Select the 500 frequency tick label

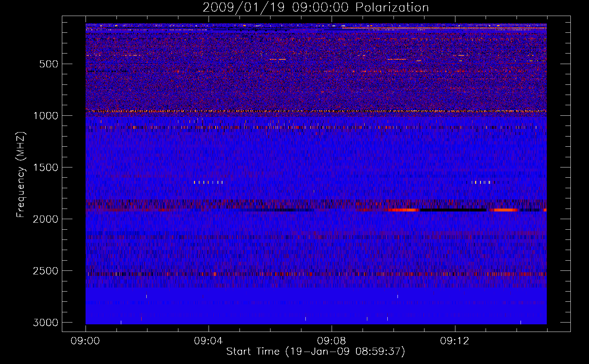point(49,64)
